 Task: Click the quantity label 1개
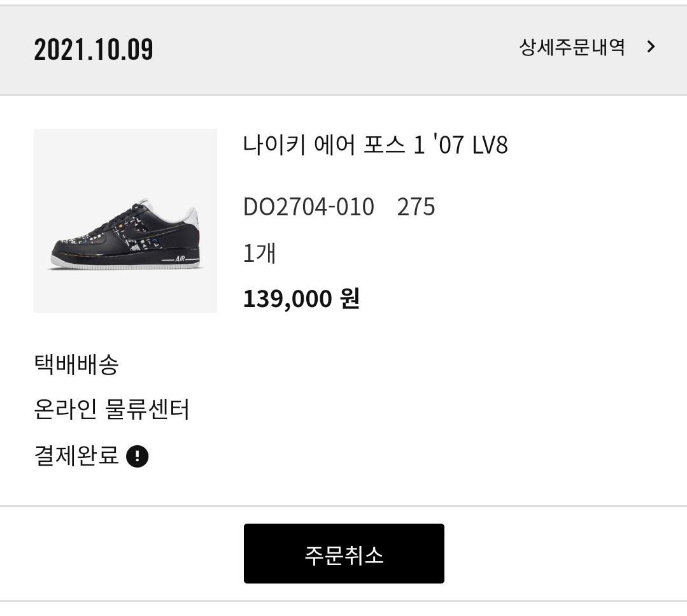point(259,253)
